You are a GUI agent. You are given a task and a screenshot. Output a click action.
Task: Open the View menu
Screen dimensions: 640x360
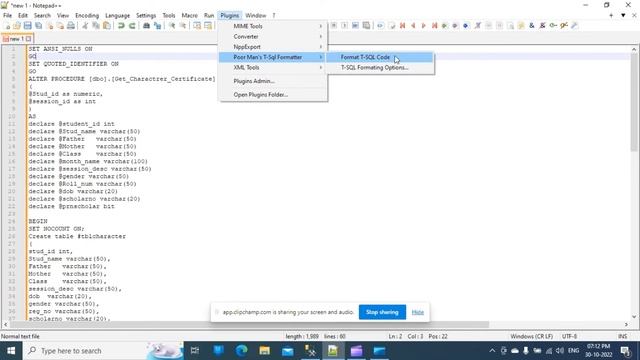point(63,16)
